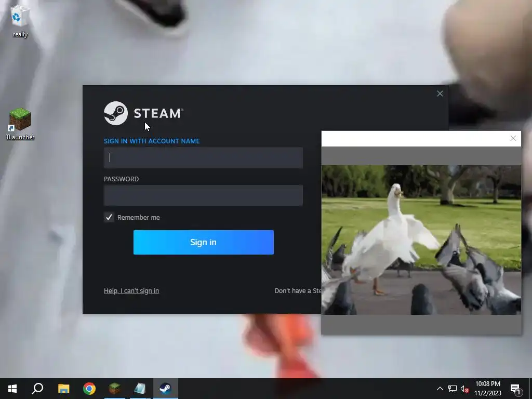Click the muted volume tray icon

tap(465, 389)
